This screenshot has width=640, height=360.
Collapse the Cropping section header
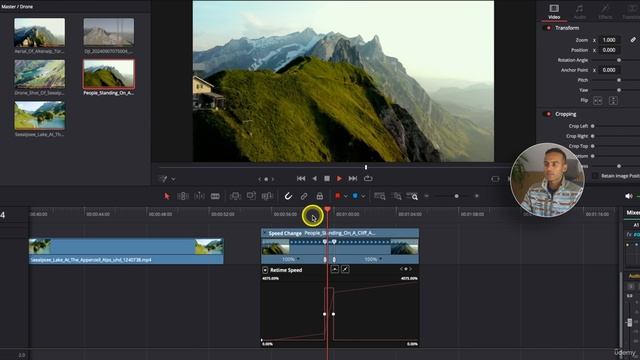(x=566, y=114)
